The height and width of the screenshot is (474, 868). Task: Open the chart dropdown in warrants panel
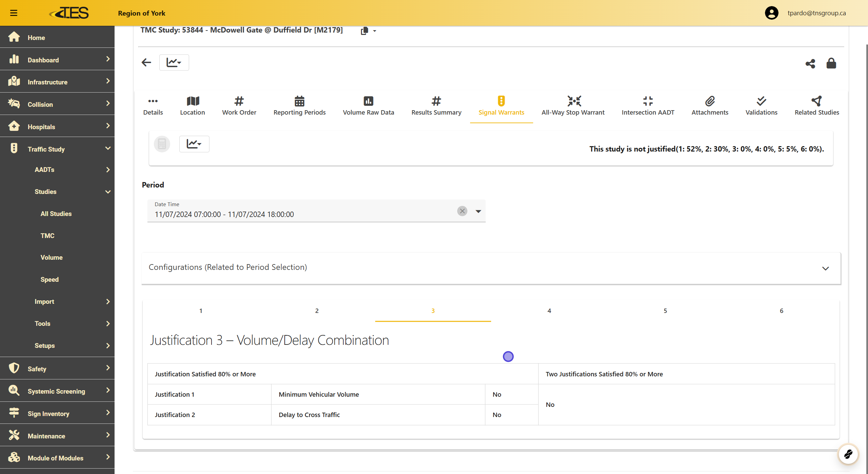[x=194, y=144]
